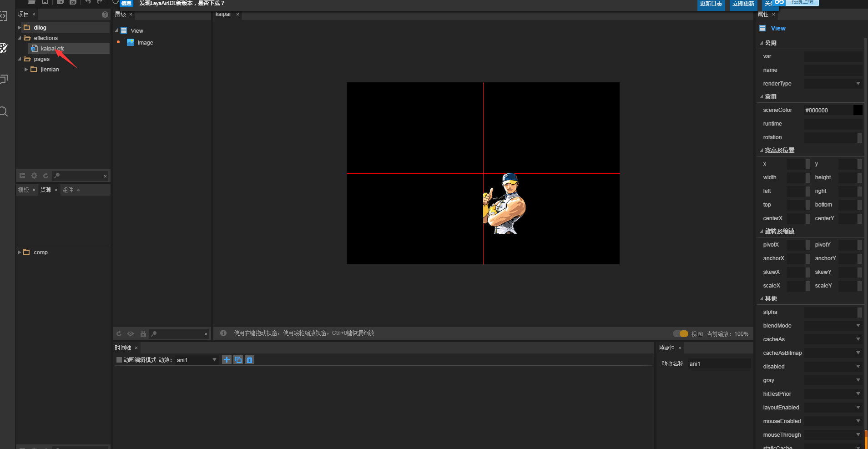Click the sceneColor #000000 field
This screenshot has height=449, width=868.
pos(828,110)
